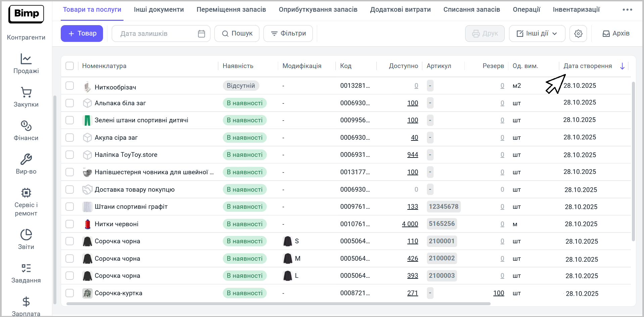Check the box for Ниткообрізач row

pos(69,86)
